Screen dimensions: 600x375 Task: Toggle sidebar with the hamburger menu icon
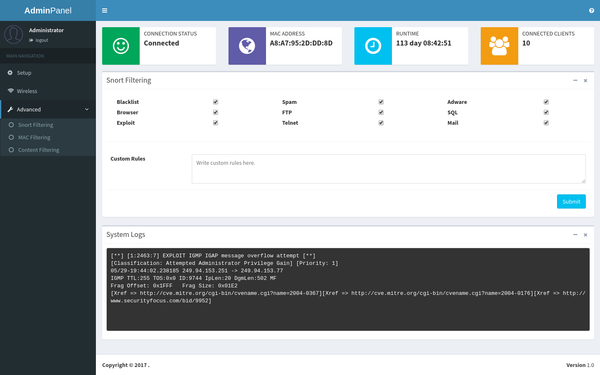[104, 10]
